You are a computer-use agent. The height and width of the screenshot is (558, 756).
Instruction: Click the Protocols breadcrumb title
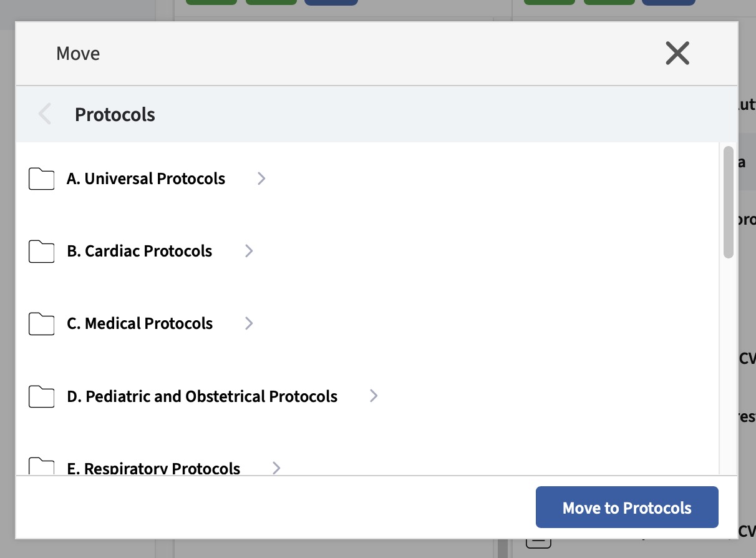(115, 114)
